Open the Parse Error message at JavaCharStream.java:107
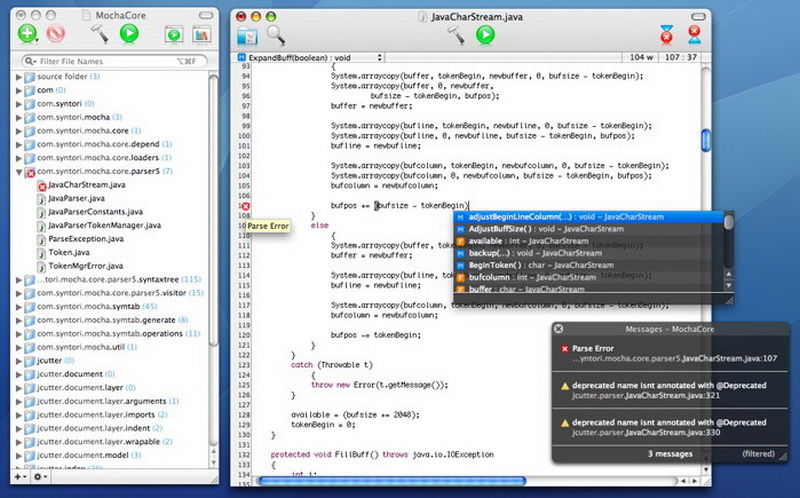Viewport: 800px width, 498px height. tap(670, 354)
